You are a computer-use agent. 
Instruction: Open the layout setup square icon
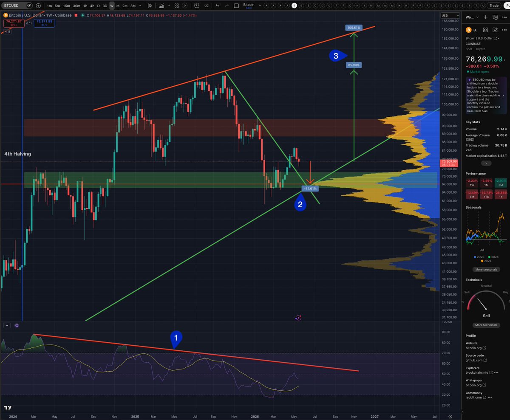click(236, 6)
